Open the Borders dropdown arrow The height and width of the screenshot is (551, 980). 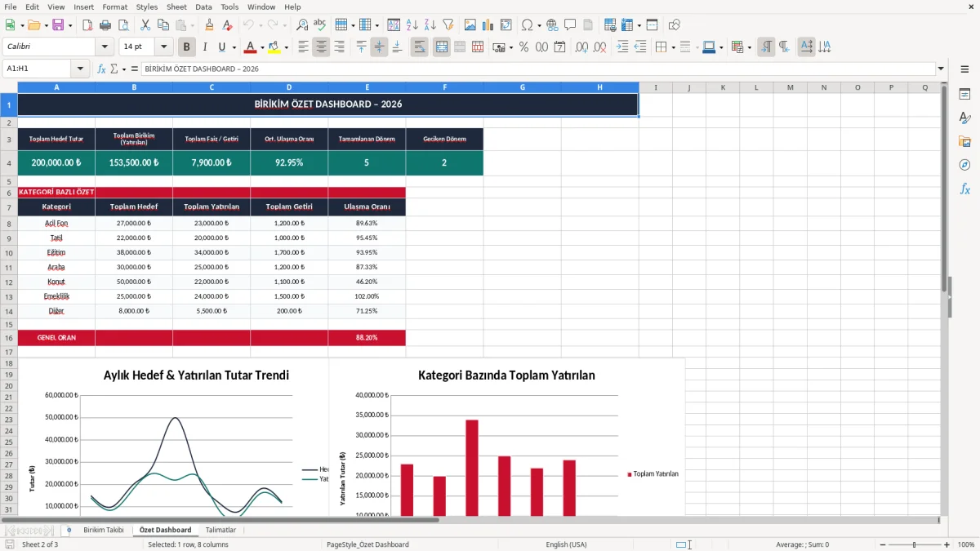(x=673, y=47)
